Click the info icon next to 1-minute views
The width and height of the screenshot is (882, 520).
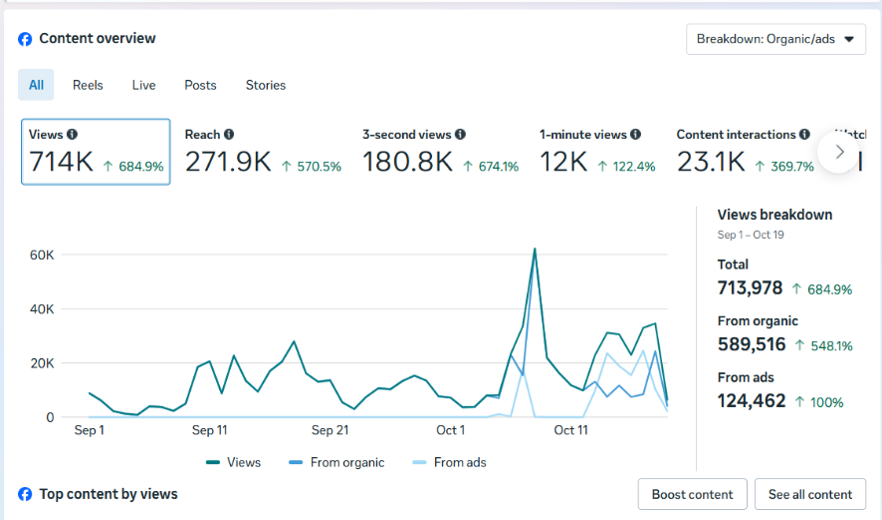coord(635,135)
